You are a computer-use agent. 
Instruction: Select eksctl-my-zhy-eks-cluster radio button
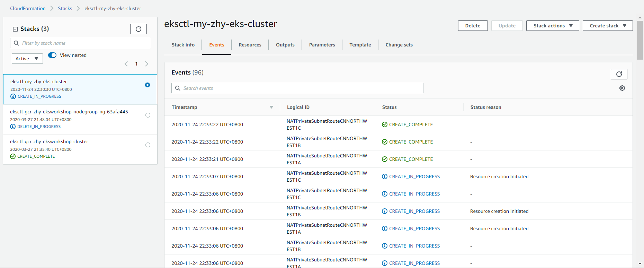pyautogui.click(x=147, y=85)
